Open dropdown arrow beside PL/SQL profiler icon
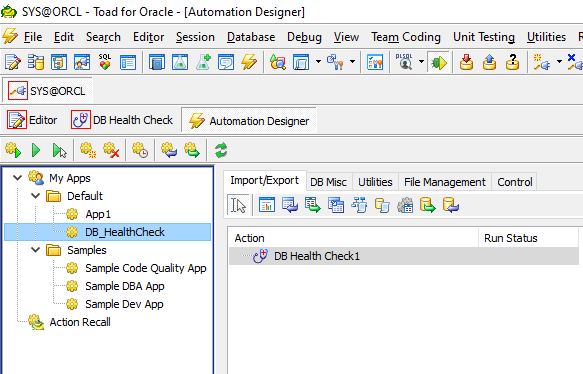583x374 pixels. 421,61
